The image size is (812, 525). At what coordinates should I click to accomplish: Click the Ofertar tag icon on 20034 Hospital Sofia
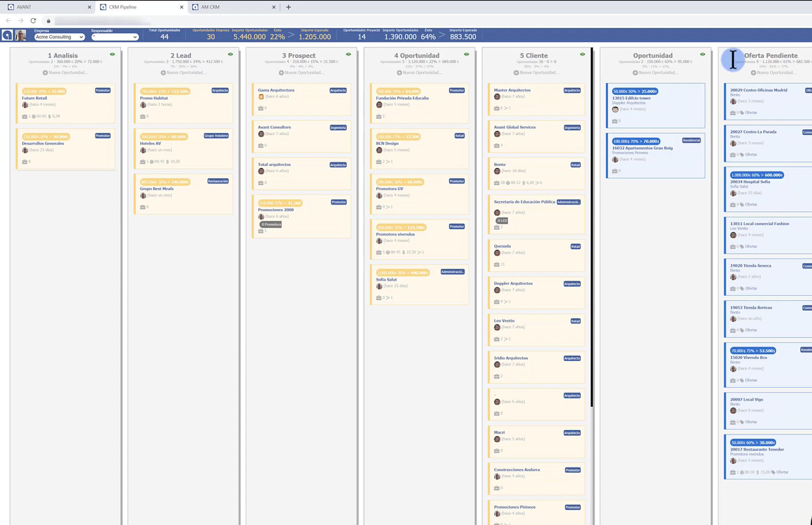742,205
